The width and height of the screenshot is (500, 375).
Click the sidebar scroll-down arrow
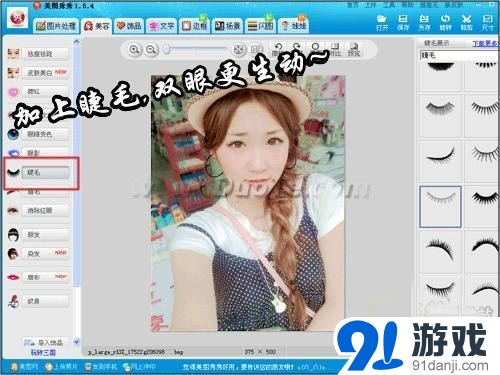coord(76,342)
